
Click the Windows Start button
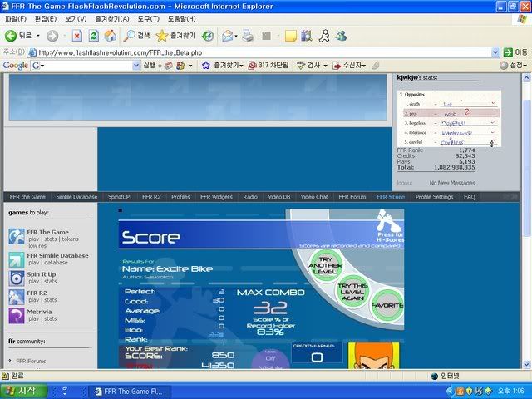(22, 390)
